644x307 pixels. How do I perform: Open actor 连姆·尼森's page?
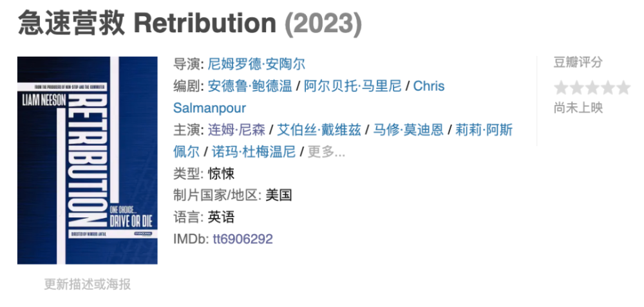[x=236, y=130]
